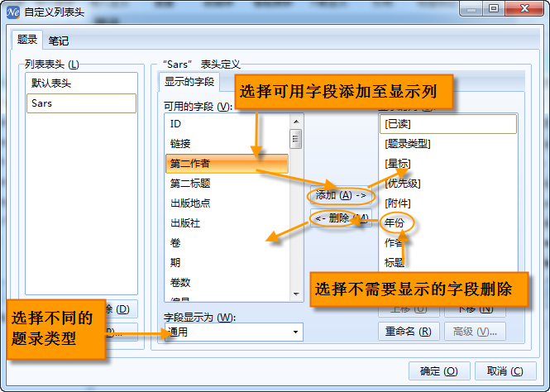The height and width of the screenshot is (392, 550).
Task: Click scroll up arrow of available fields
Action: coord(296,122)
